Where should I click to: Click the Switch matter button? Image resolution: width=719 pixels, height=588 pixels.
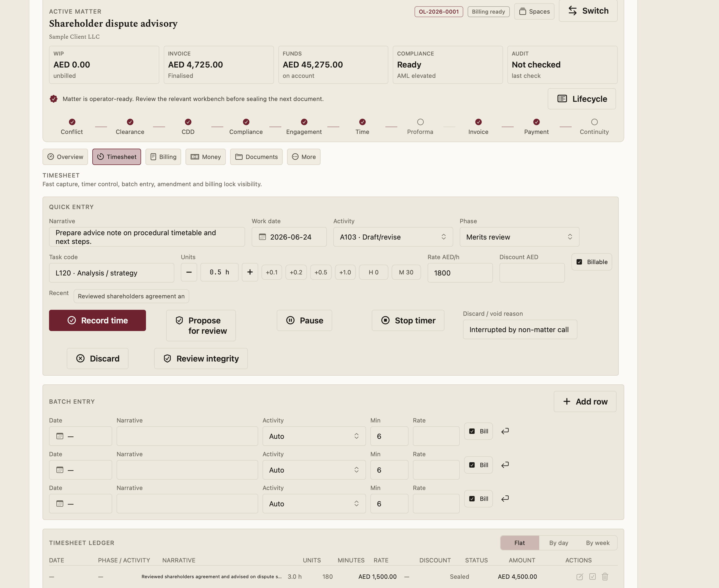(588, 11)
